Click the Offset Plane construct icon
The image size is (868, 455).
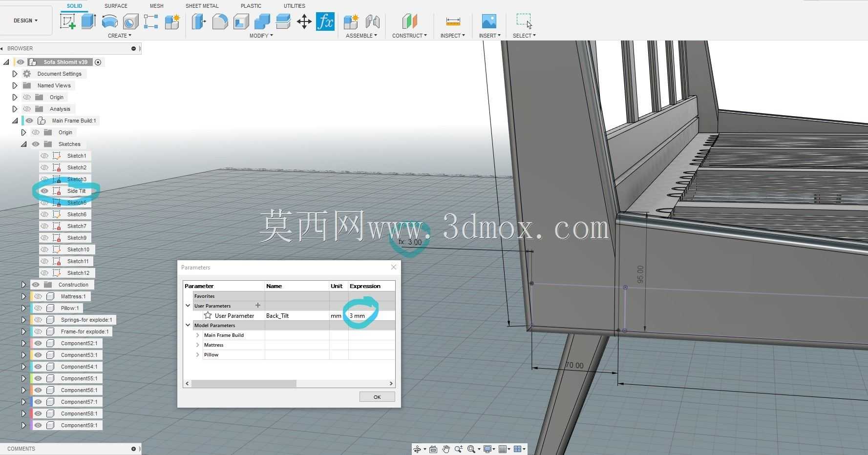tap(410, 21)
